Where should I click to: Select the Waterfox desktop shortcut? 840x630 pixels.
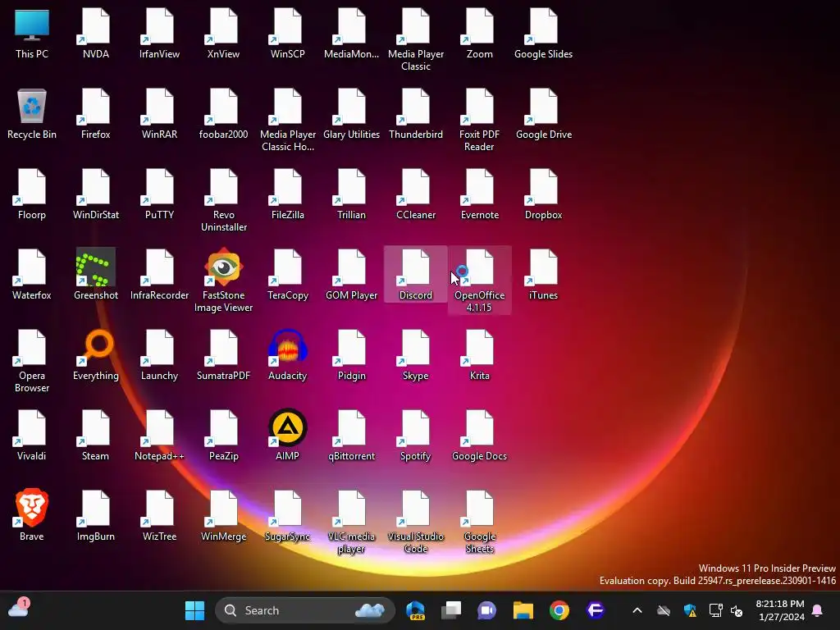[x=32, y=275]
